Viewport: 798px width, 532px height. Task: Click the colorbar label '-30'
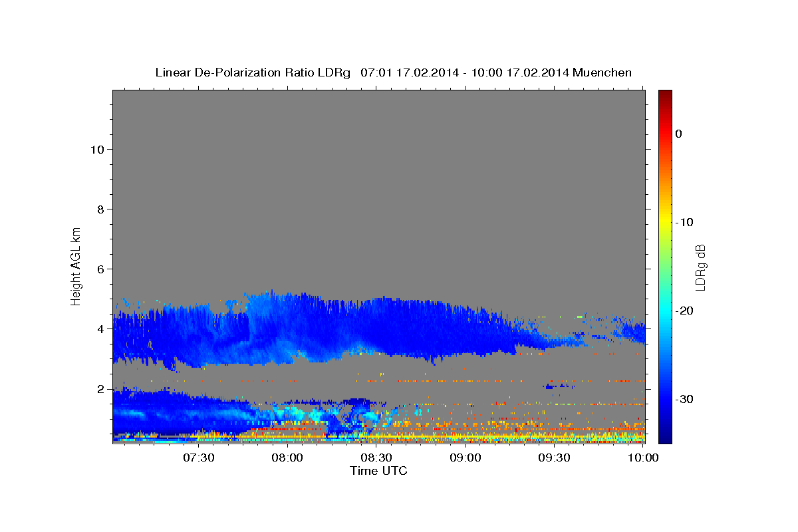tap(684, 399)
